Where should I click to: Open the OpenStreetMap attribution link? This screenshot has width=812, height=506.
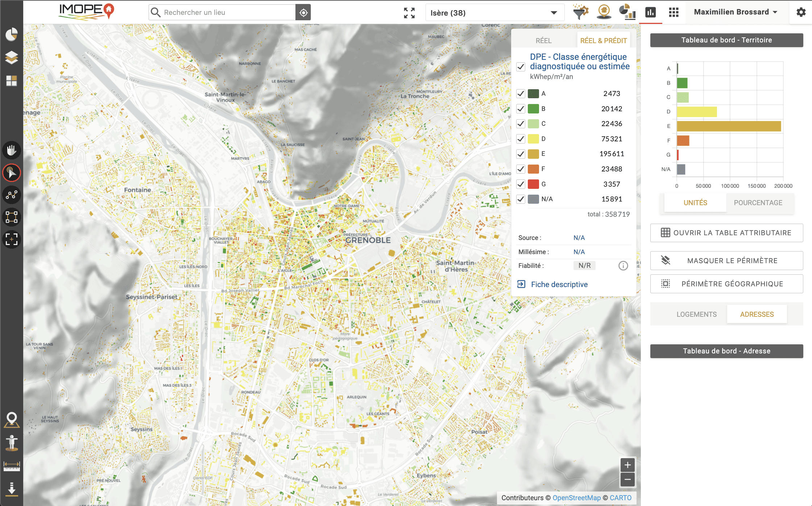click(576, 498)
